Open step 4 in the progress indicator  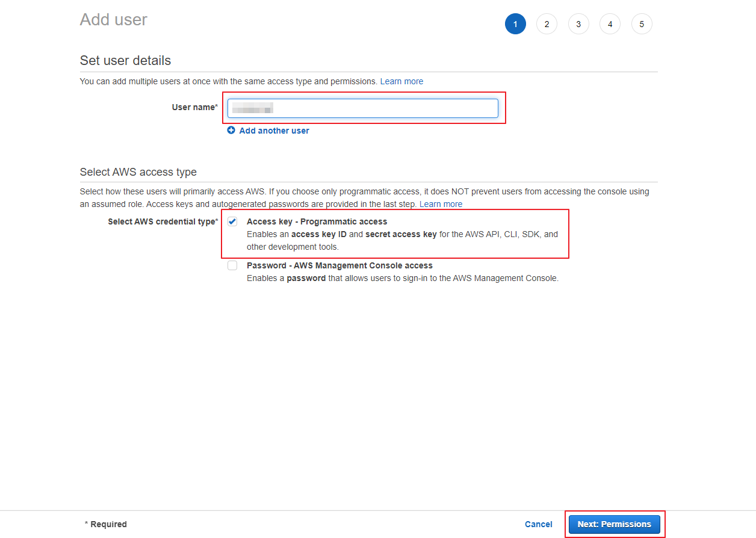click(610, 24)
